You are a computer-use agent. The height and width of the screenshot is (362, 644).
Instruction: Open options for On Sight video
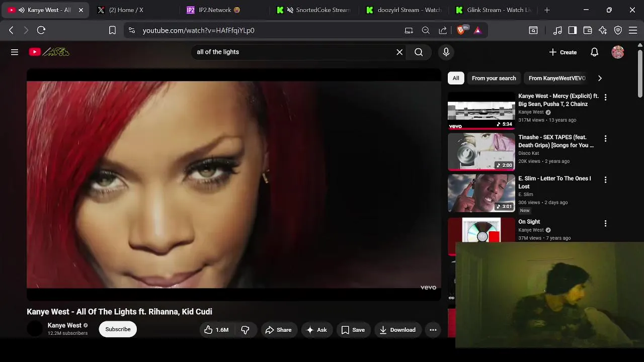tap(605, 223)
